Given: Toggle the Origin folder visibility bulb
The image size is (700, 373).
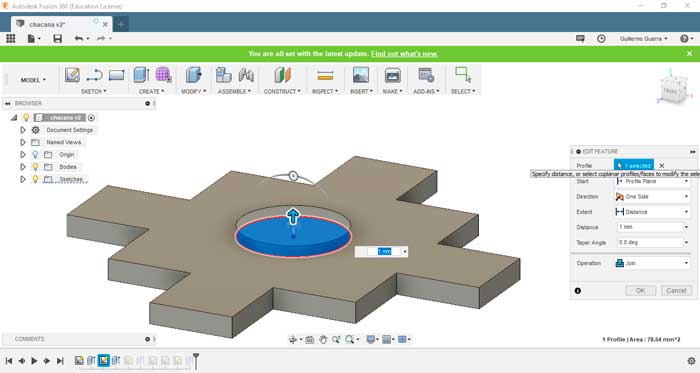Looking at the screenshot, I should (35, 154).
